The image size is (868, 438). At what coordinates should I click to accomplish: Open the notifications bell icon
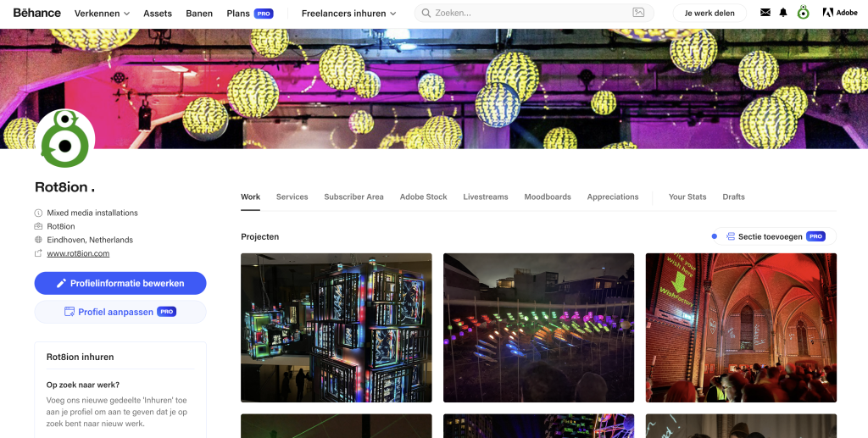coord(783,13)
